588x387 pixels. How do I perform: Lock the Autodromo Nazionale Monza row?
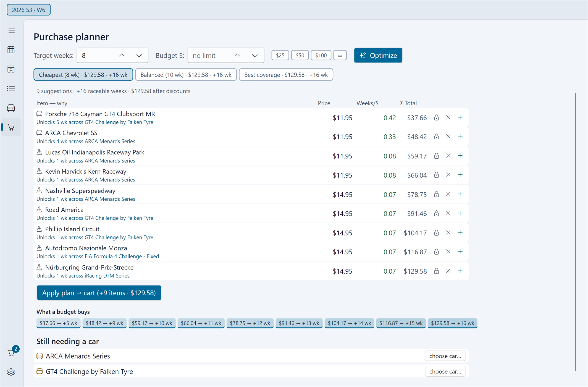(436, 252)
